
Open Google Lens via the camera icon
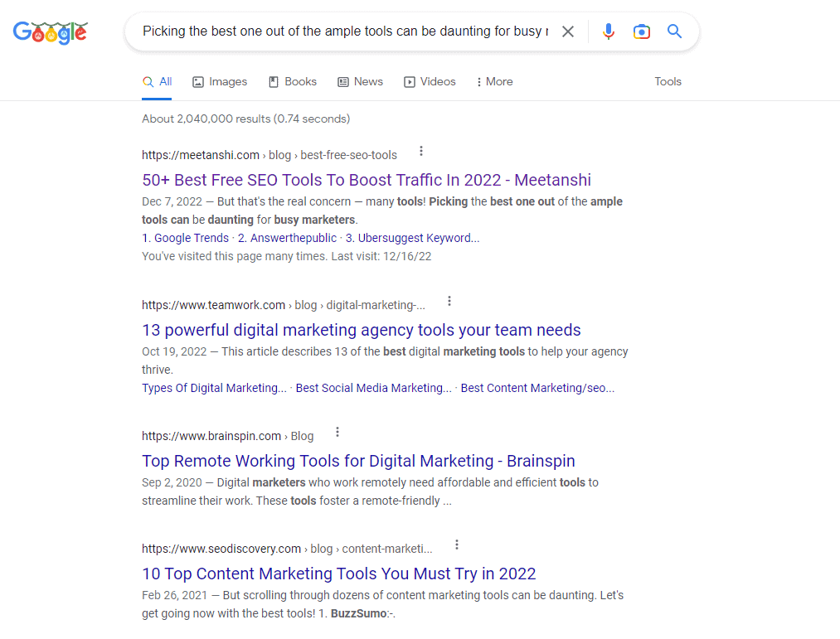(x=642, y=31)
